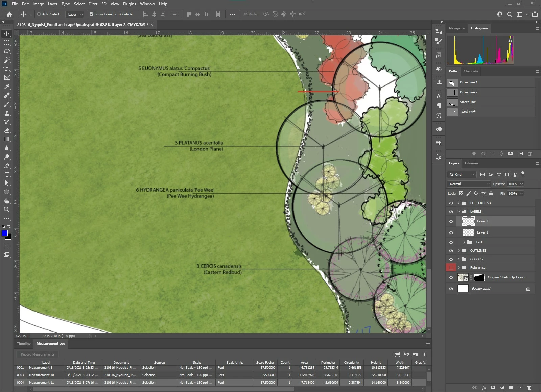Toggle visibility of Layer 1
541x392 pixels.
point(451,232)
